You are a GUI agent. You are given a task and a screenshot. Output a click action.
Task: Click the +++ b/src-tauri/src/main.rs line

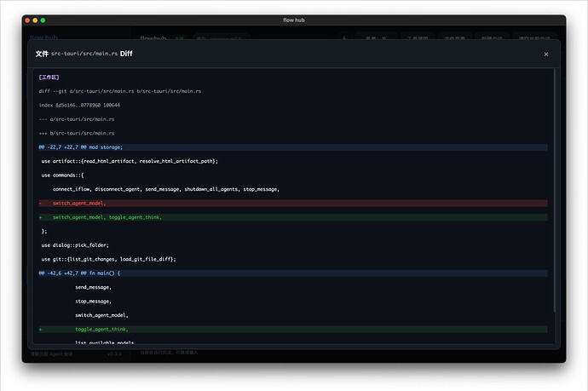tap(77, 133)
